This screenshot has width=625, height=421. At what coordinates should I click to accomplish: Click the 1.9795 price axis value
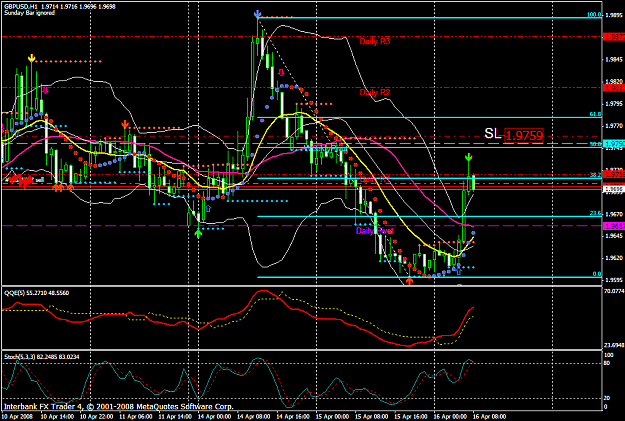tap(613, 104)
